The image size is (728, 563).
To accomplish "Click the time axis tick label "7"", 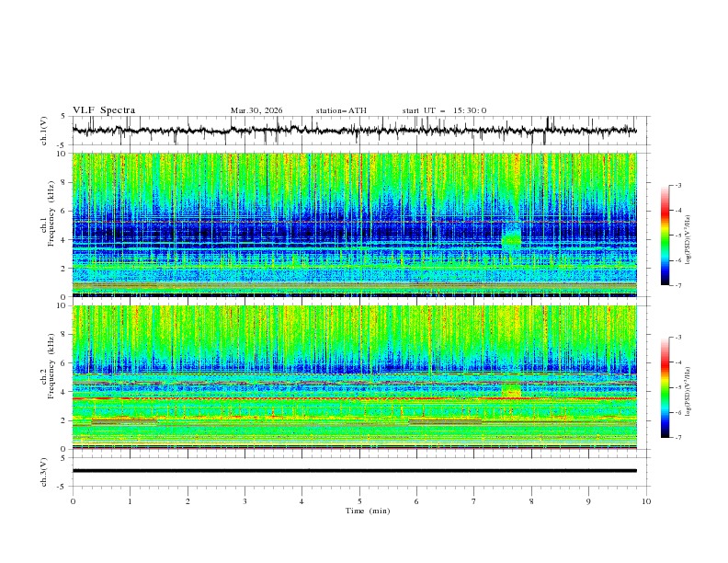I will point(474,501).
